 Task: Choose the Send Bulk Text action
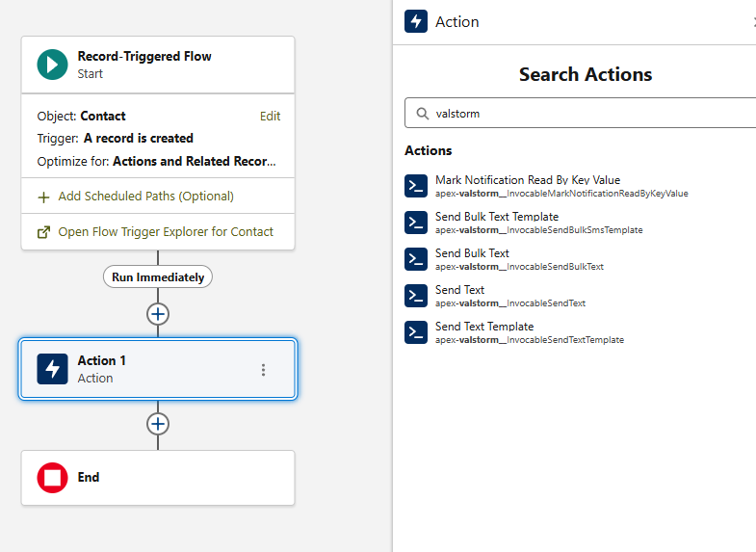tap(472, 253)
